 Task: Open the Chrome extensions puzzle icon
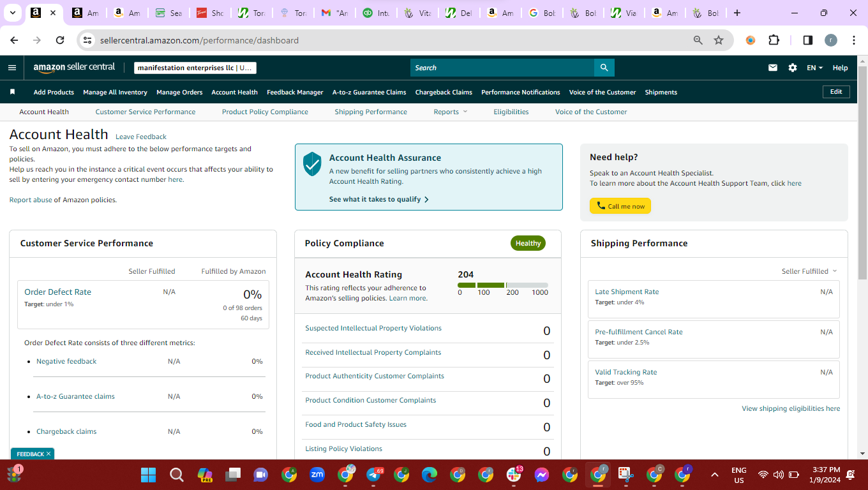point(774,40)
